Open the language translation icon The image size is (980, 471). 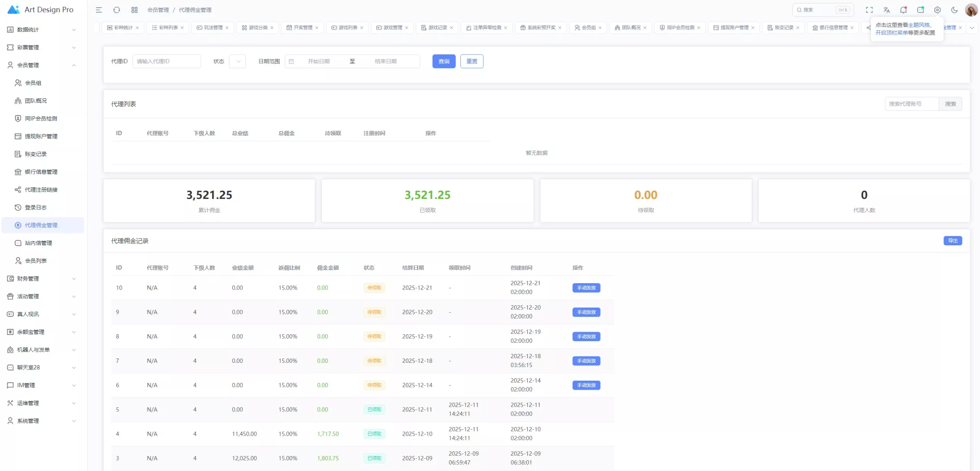coord(886,10)
